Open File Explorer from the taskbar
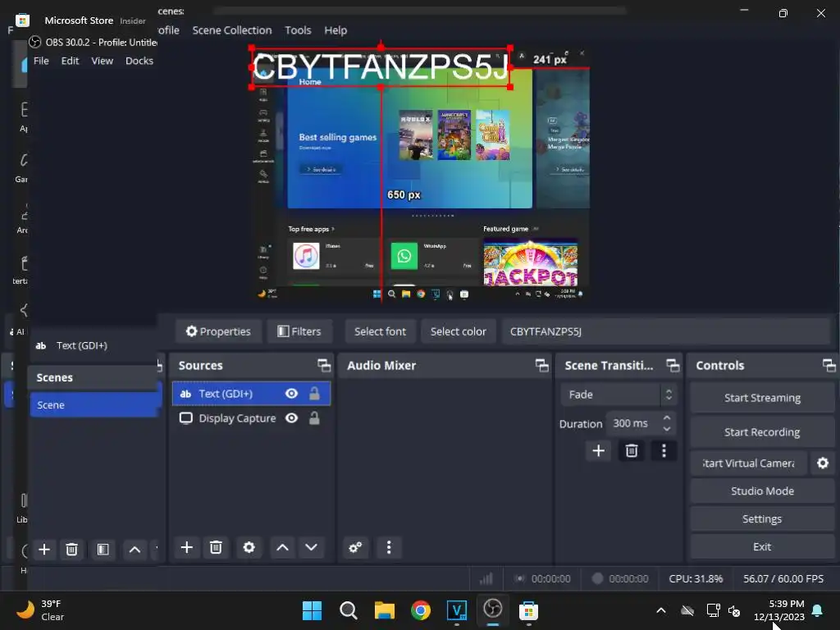 click(x=385, y=610)
